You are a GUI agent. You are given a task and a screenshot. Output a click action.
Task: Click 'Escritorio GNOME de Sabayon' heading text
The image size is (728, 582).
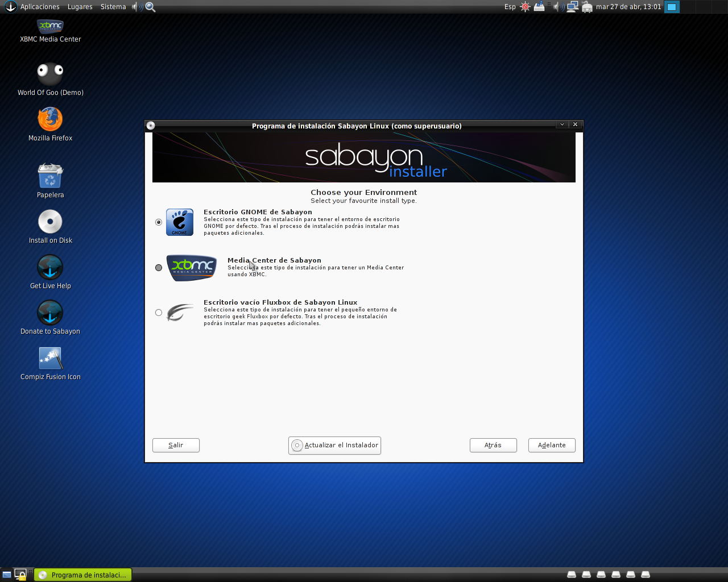[258, 212]
